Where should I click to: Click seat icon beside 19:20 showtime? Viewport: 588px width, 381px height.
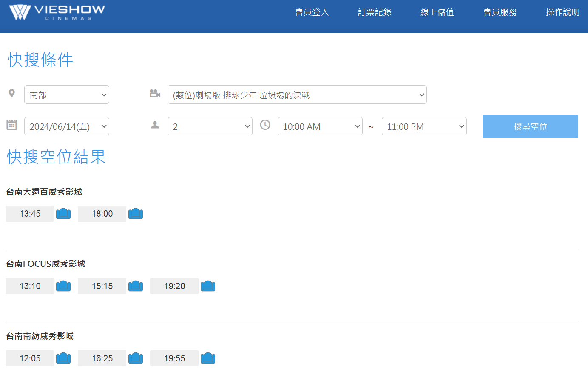[208, 286]
